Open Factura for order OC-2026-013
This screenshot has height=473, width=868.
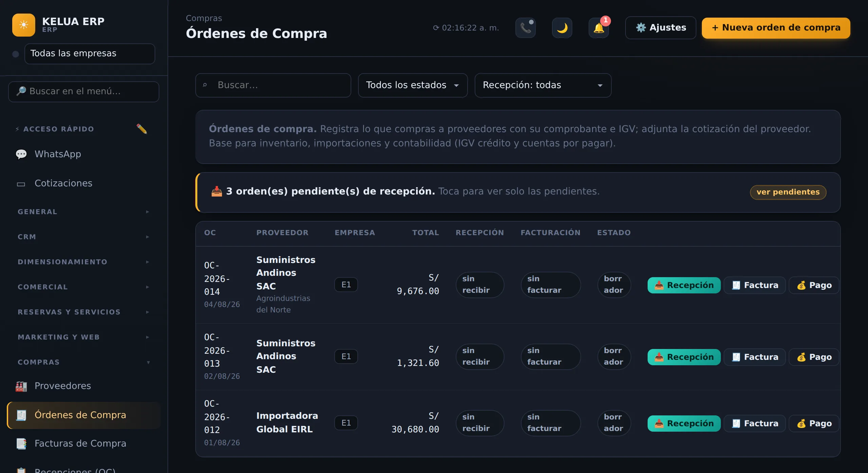[754, 357]
